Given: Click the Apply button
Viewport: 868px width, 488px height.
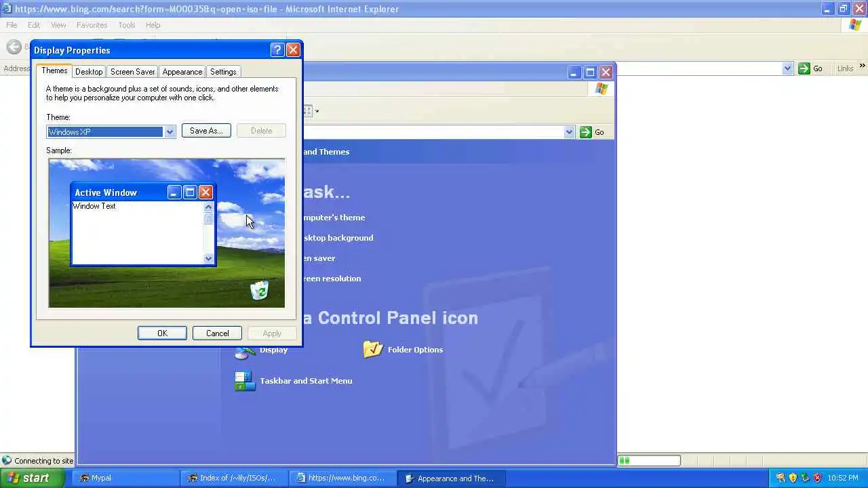Looking at the screenshot, I should pyautogui.click(x=272, y=333).
